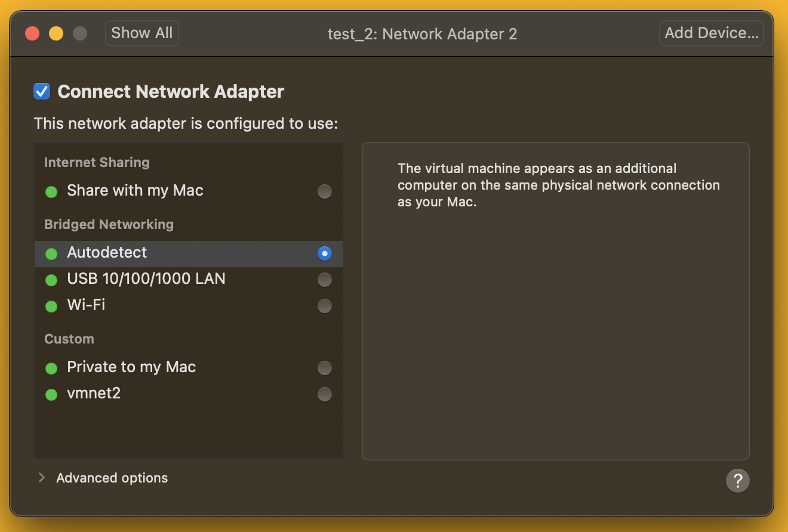788x532 pixels.
Task: Click the green status dot beside Private to my Mac
Action: tap(51, 368)
